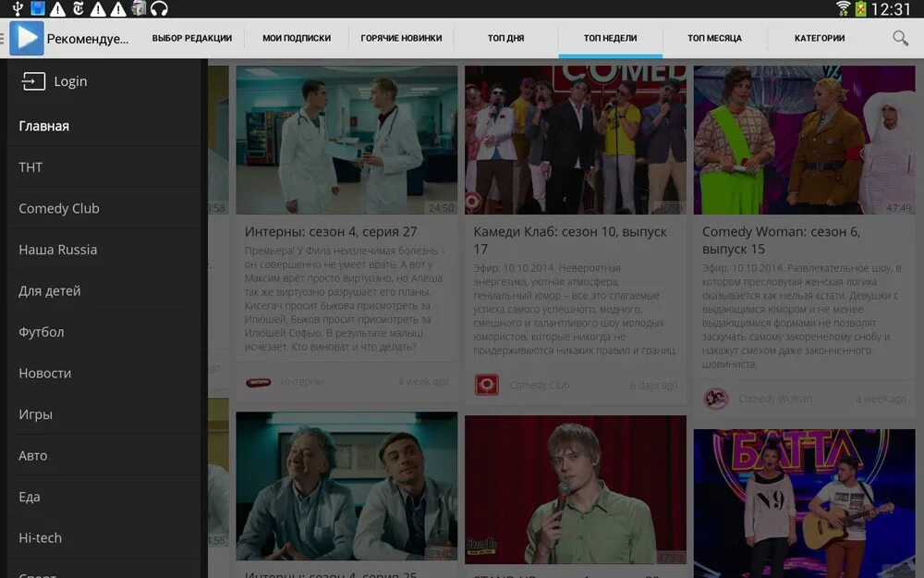
Task: Click title Comedy Woman: сезон 6, выпуск 15
Action: click(782, 240)
